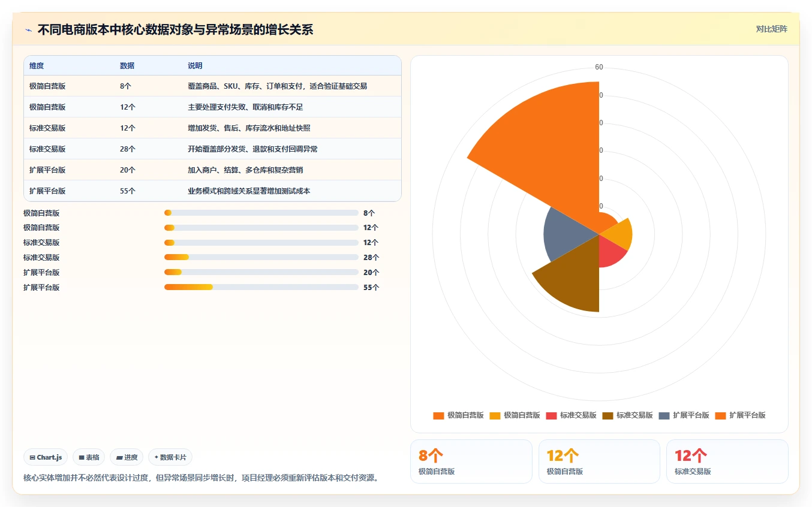Open the 12个 标准交易版 data card
812x507 pixels.
727,461
